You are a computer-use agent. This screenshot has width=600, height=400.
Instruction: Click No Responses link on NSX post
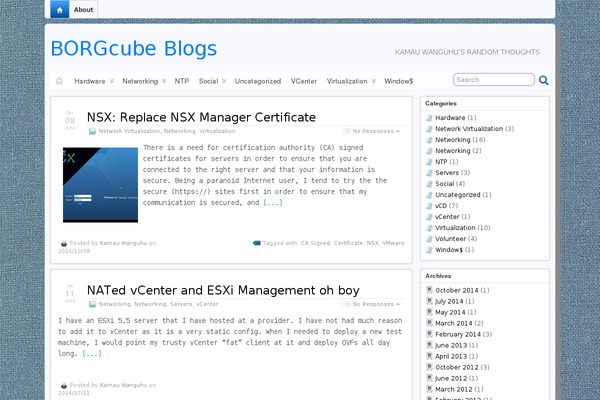[x=376, y=131]
